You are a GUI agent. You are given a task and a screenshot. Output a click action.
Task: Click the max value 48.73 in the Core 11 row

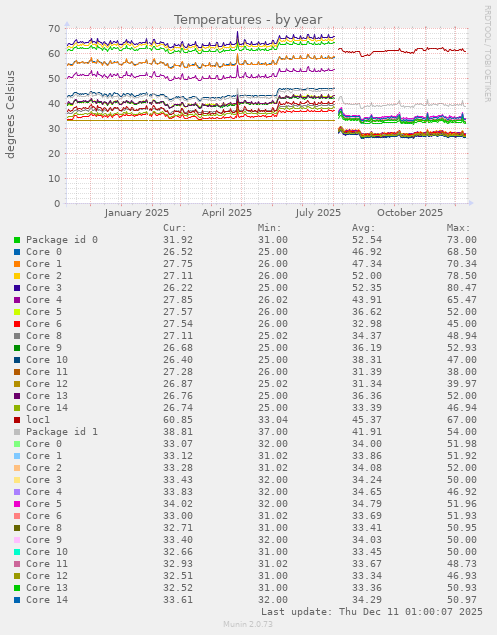pyautogui.click(x=462, y=564)
